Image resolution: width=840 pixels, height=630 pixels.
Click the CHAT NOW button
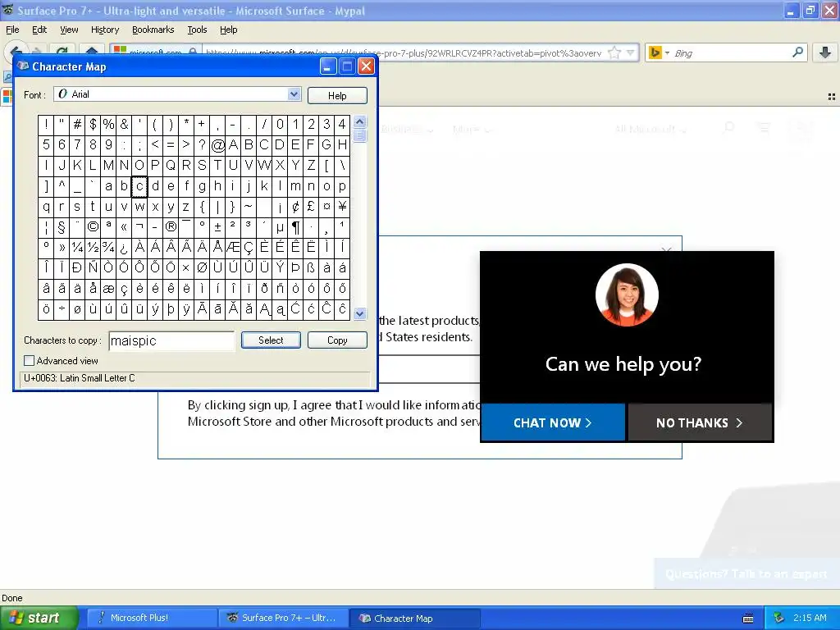click(553, 422)
